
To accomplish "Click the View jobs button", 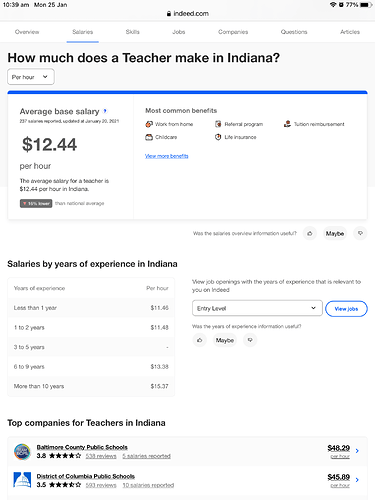I will 346,309.
